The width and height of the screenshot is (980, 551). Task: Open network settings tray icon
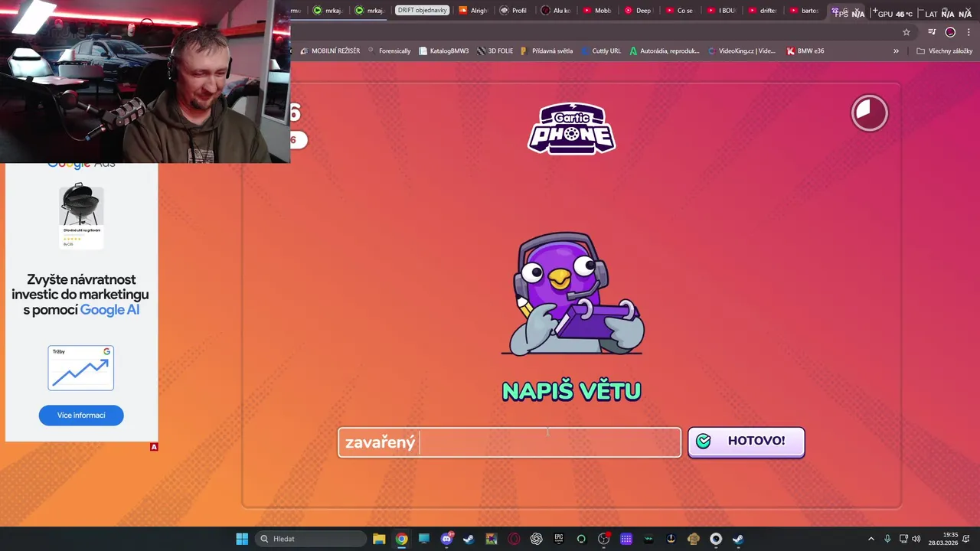click(x=903, y=539)
